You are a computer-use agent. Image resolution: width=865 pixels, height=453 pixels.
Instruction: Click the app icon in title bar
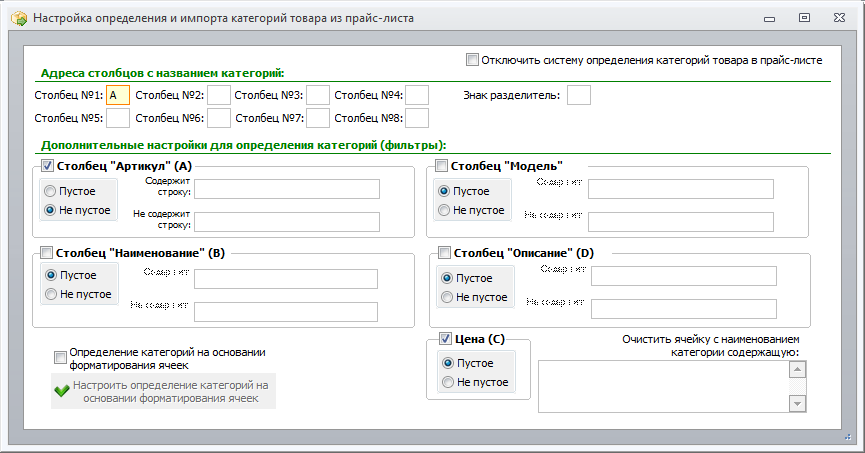(x=19, y=18)
